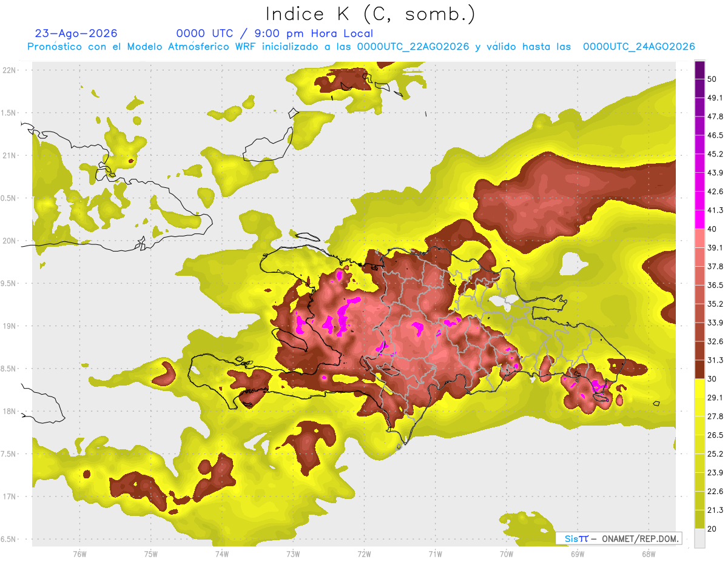Image resolution: width=728 pixels, height=562 pixels.
Task: Pick the salmon colorbar segment between 39.1 and 40
Action: pos(700,238)
